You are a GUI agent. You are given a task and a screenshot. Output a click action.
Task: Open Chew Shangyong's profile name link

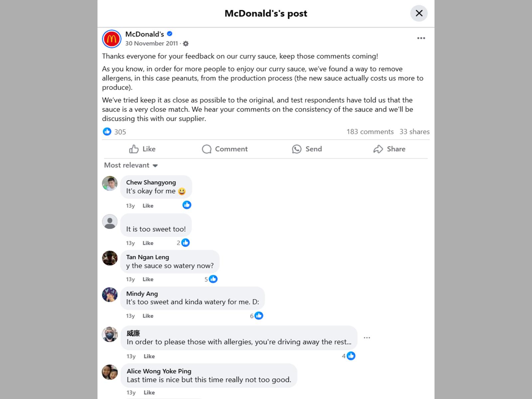(151, 182)
